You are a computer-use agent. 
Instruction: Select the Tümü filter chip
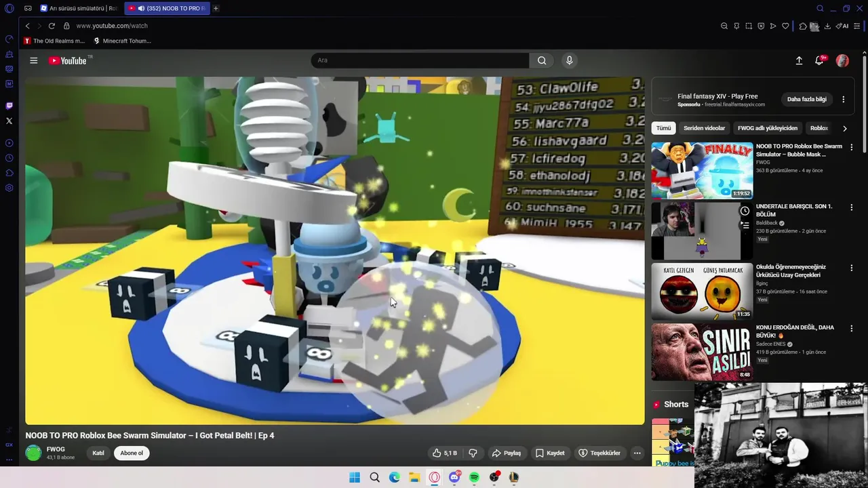[x=663, y=128]
